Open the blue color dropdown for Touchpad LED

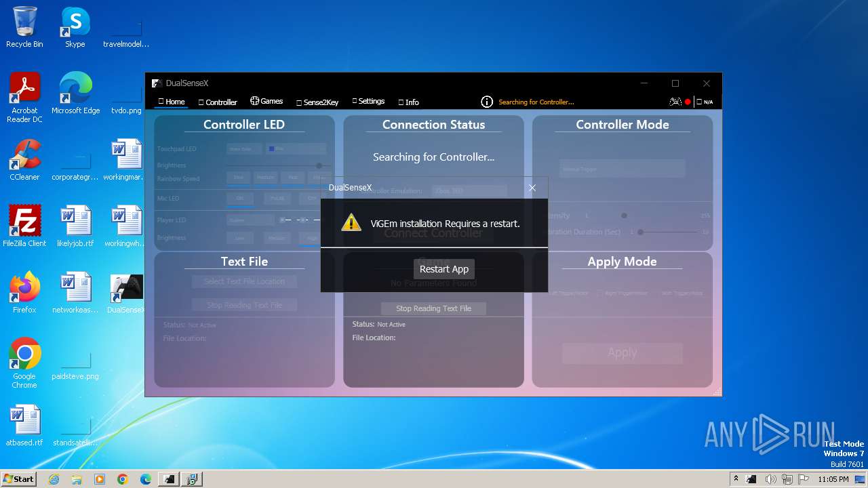click(296, 148)
